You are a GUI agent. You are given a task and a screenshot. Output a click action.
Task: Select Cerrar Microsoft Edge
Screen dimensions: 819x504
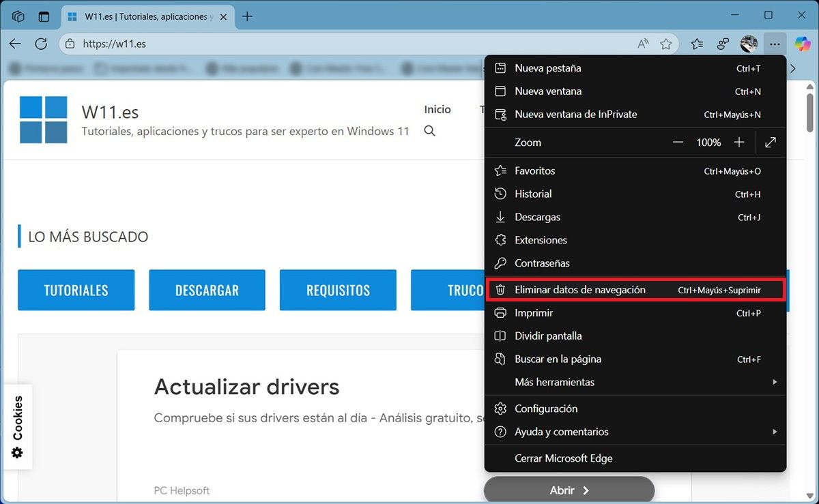click(x=635, y=458)
